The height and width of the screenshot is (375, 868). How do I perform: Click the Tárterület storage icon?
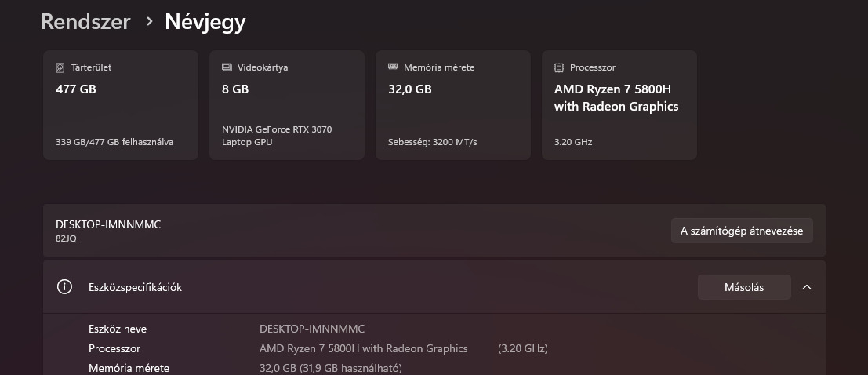coord(60,68)
